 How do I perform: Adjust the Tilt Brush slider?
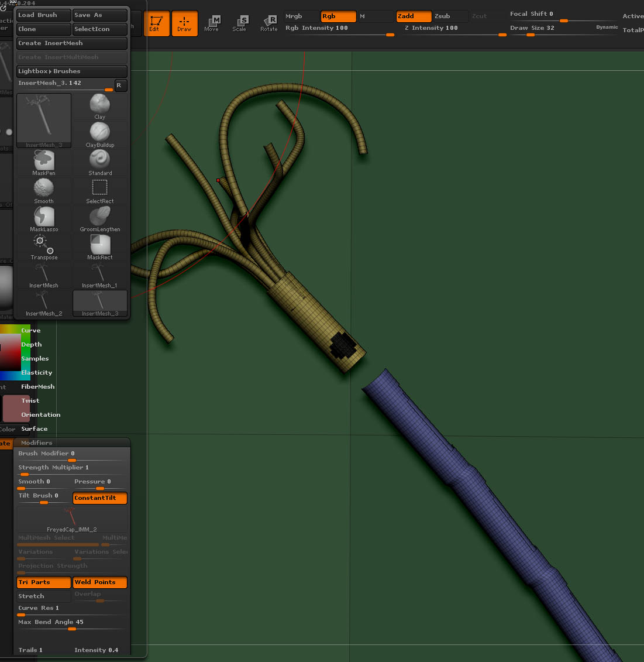pos(44,498)
